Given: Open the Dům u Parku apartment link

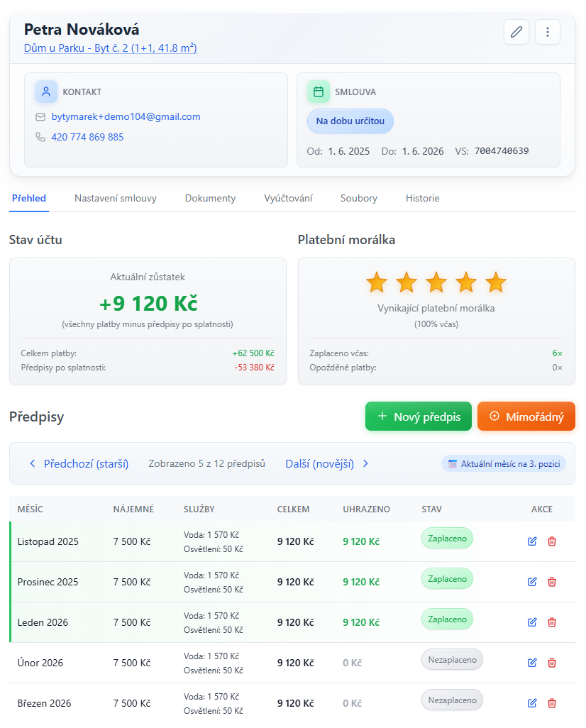Looking at the screenshot, I should pyautogui.click(x=110, y=48).
